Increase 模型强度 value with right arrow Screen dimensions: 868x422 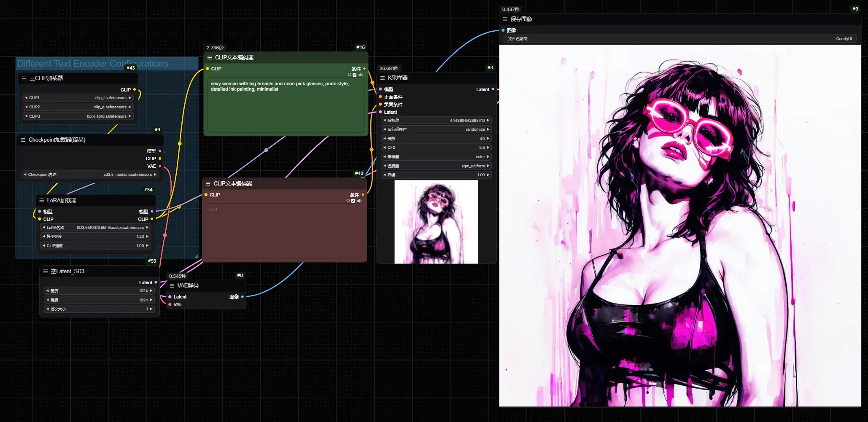tap(147, 237)
